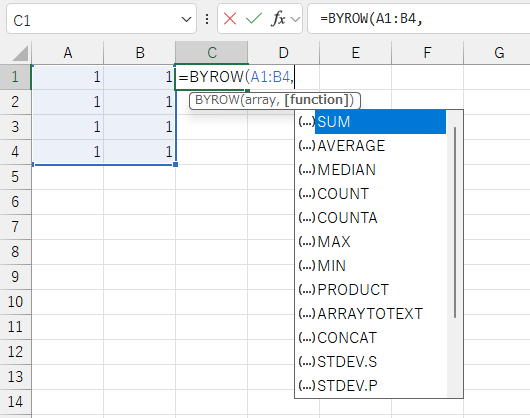Click cell C1 with BYROW formula
The image size is (530, 418).
tap(212, 77)
